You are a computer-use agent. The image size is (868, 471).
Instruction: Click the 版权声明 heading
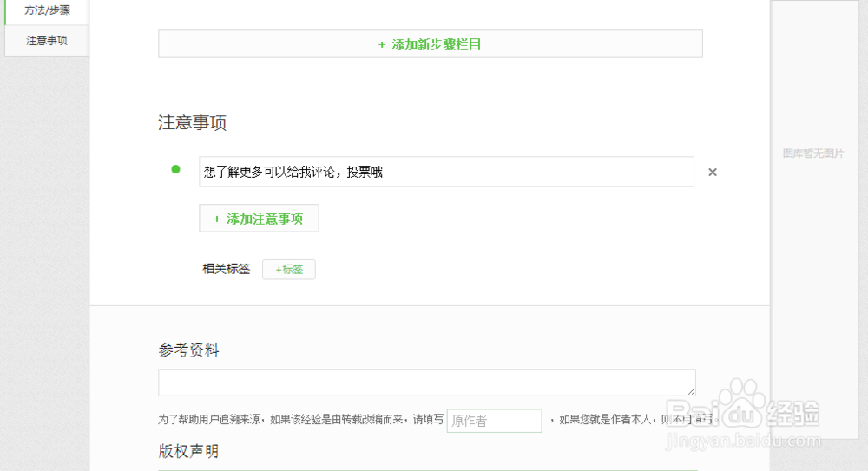(x=188, y=452)
